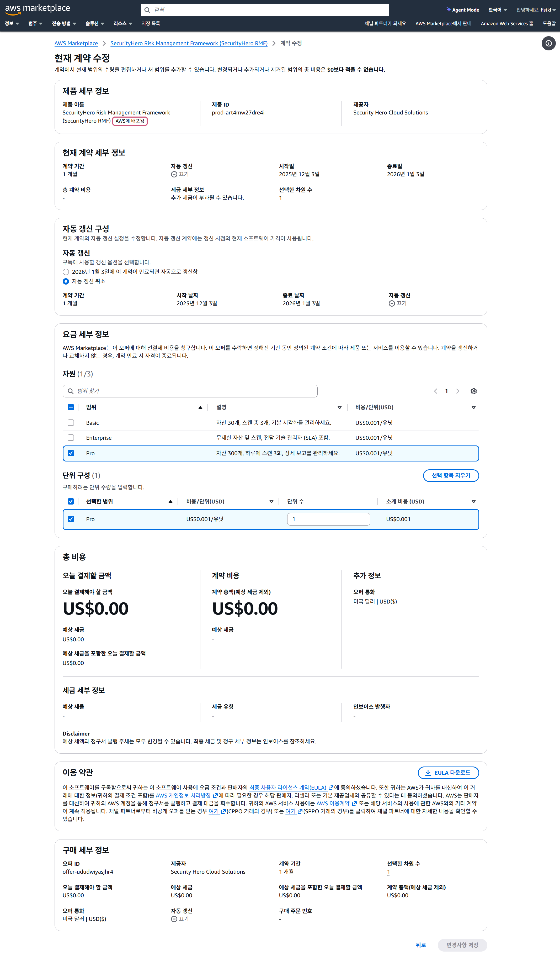Sort unit configuration by 소계 비용 (USD) arrow

click(473, 501)
